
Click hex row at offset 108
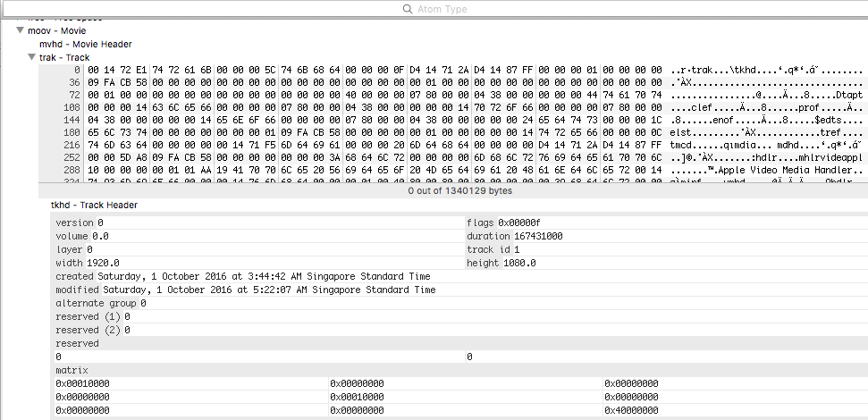pyautogui.click(x=451, y=107)
